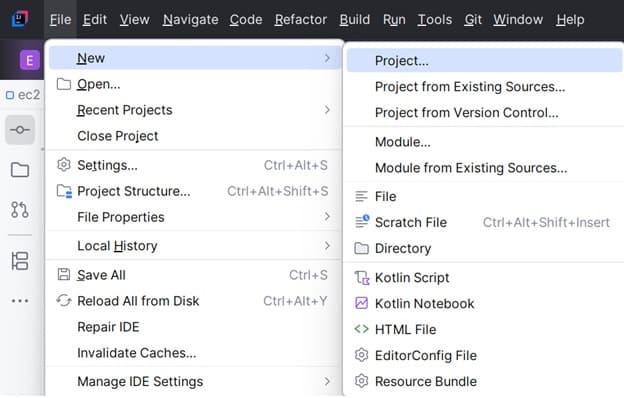
Task: Expand the New submenu arrow
Action: (x=327, y=58)
